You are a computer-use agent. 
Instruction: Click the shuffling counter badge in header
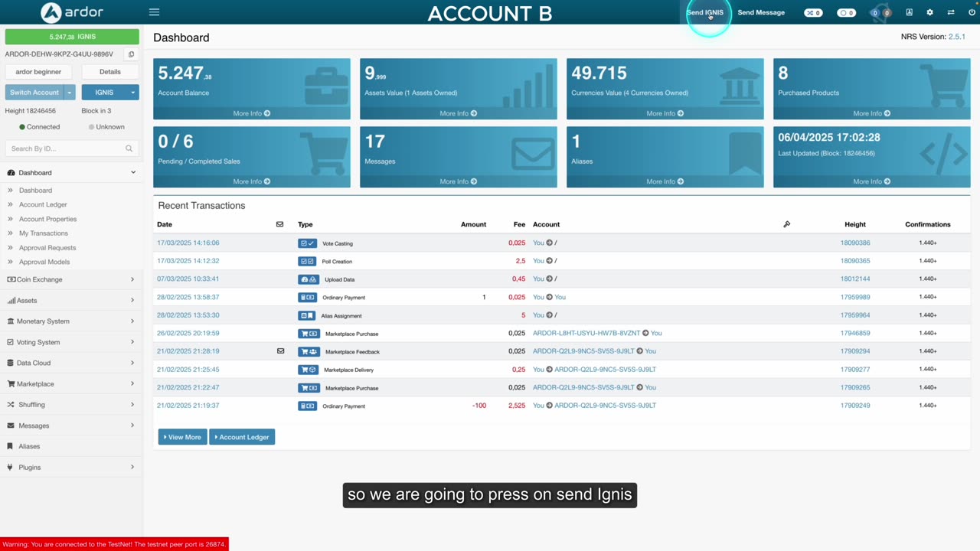point(813,12)
